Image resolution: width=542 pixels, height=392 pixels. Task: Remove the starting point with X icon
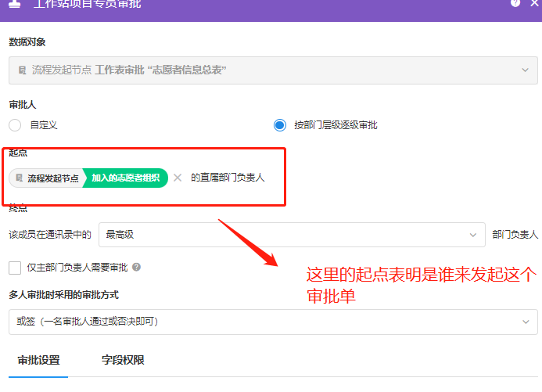click(178, 178)
